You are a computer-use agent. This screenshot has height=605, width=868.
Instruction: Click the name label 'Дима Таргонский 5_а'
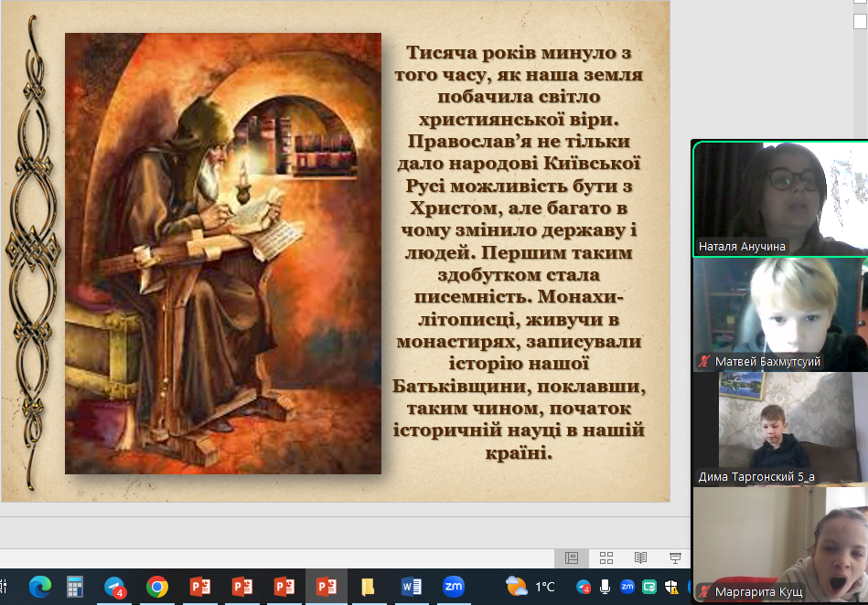[x=756, y=477]
